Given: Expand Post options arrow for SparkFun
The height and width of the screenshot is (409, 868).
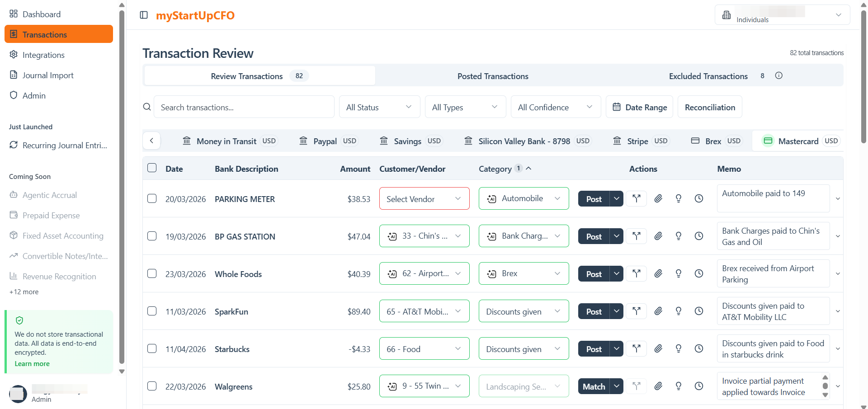Looking at the screenshot, I should pyautogui.click(x=616, y=311).
